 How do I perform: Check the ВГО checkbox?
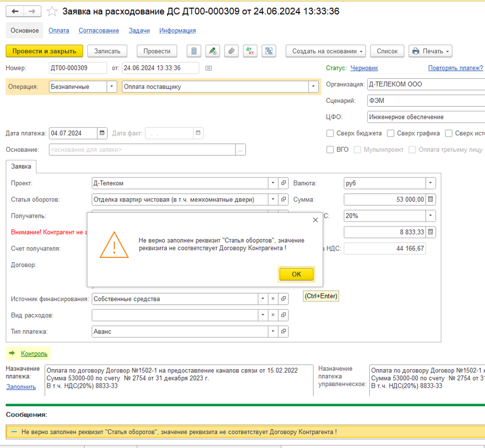click(330, 150)
